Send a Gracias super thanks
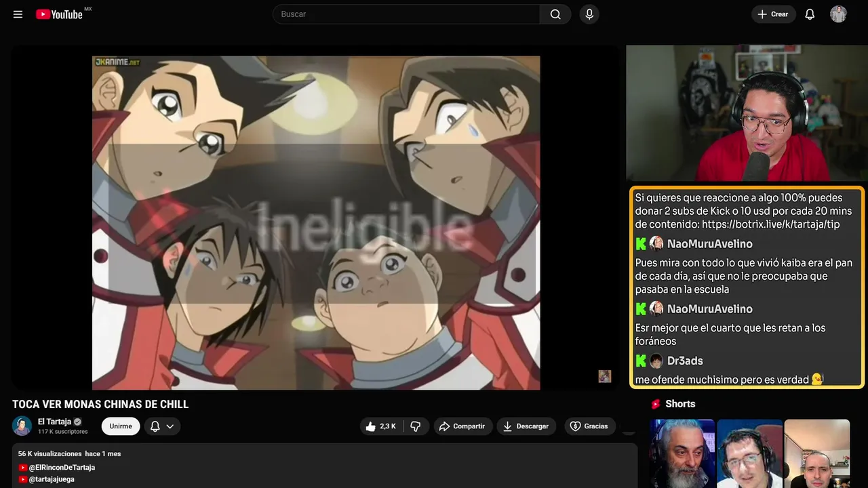The width and height of the screenshot is (868, 488). tap(589, 426)
